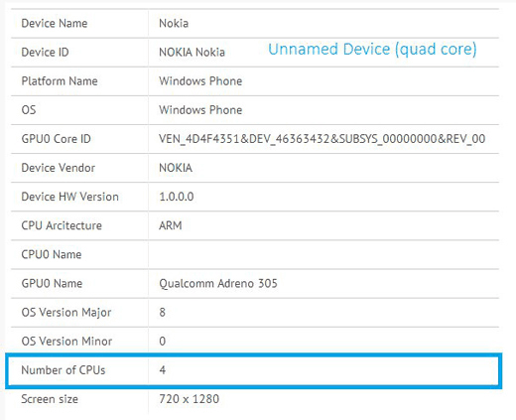Select the Number of CPUs value 4

pos(162,370)
